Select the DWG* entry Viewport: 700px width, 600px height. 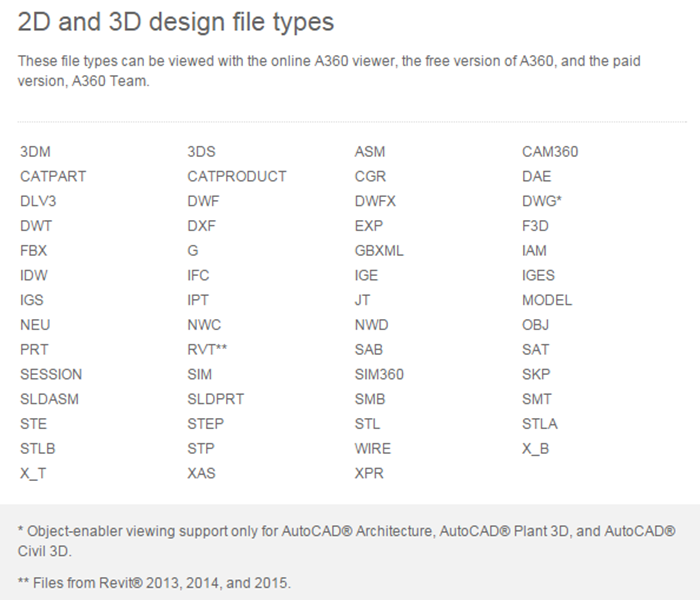(x=542, y=201)
